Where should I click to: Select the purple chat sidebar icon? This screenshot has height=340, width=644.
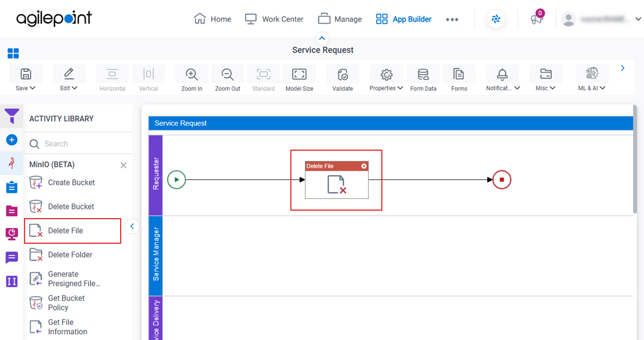12,257
